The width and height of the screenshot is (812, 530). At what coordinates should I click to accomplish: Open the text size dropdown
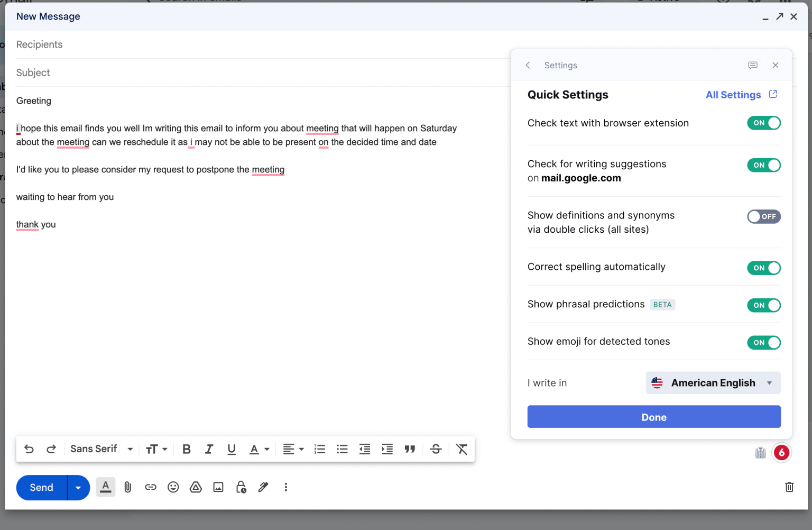[x=156, y=449]
